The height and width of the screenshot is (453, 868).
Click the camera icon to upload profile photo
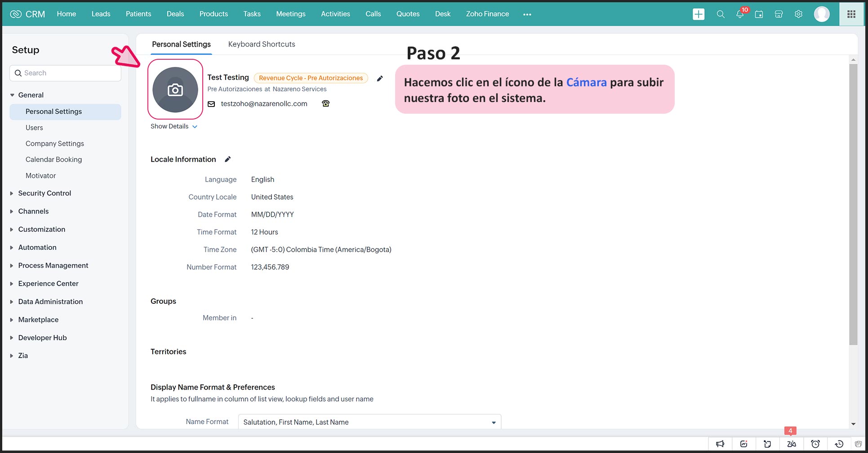[x=175, y=90]
